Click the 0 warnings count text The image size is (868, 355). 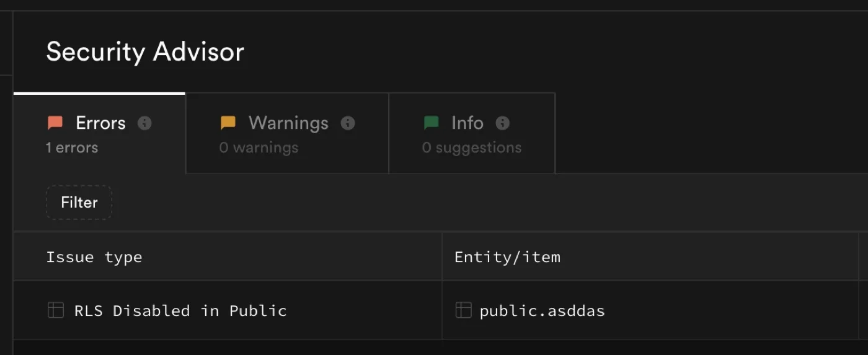point(259,148)
